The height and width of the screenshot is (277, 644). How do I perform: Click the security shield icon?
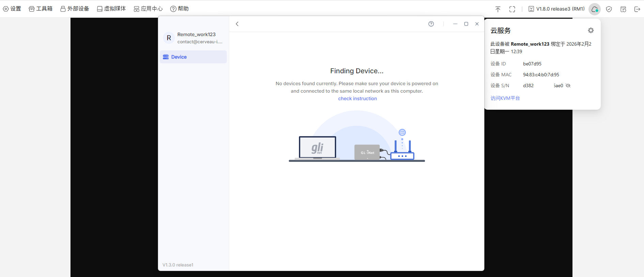609,9
